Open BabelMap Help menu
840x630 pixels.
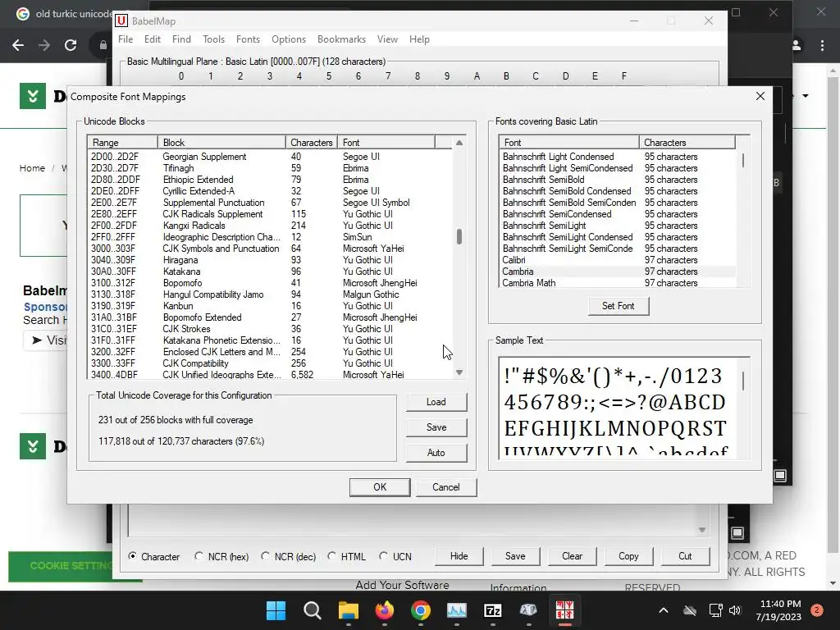pos(419,39)
